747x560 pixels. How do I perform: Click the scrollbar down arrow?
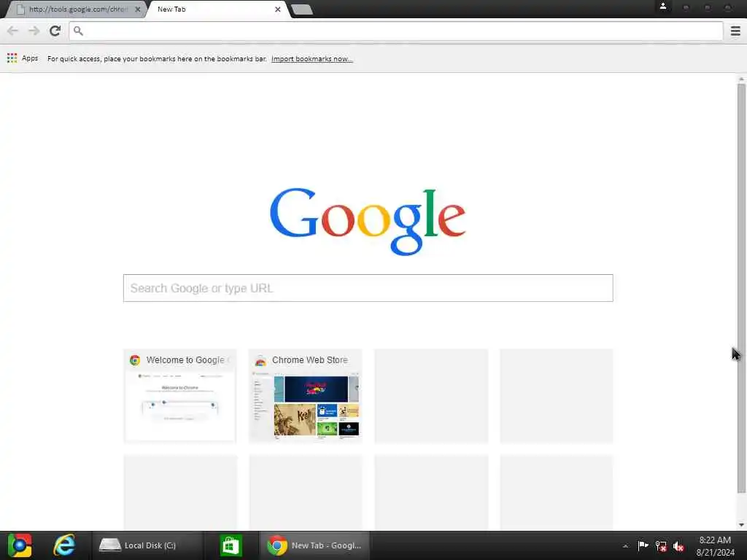tap(741, 525)
